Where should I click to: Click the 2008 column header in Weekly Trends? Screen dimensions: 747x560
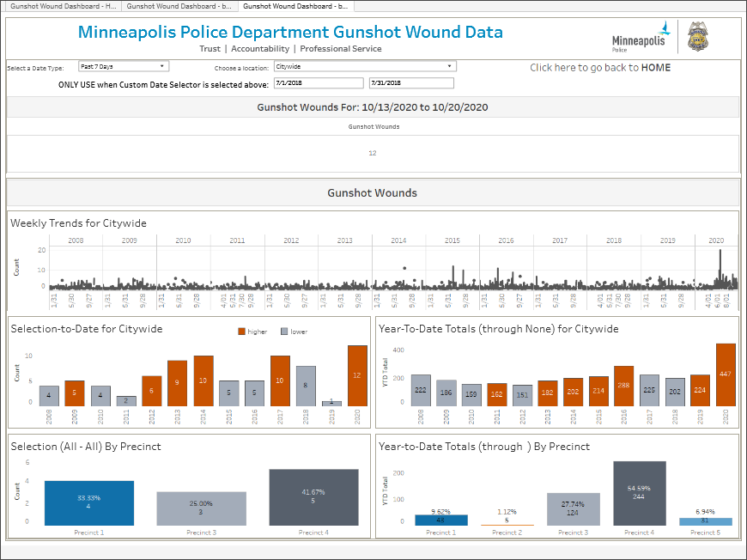[76, 240]
